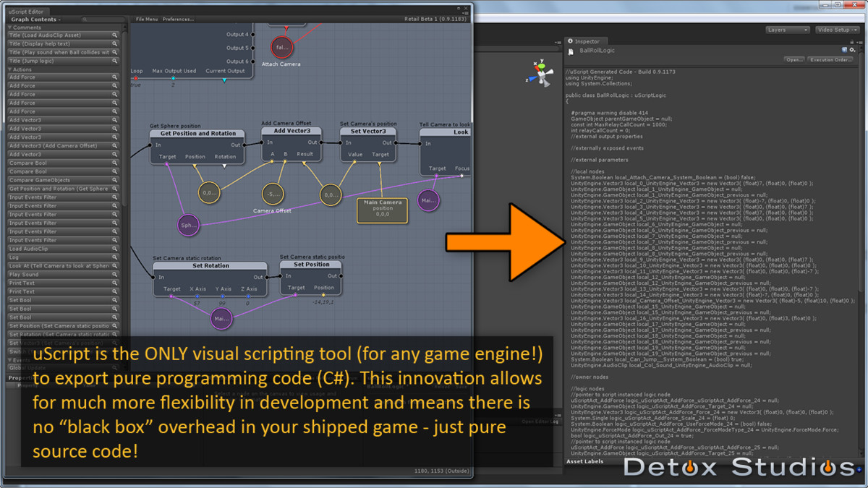
Task: Click X Axis socket on Set Rotation
Action: pyautogui.click(x=197, y=296)
